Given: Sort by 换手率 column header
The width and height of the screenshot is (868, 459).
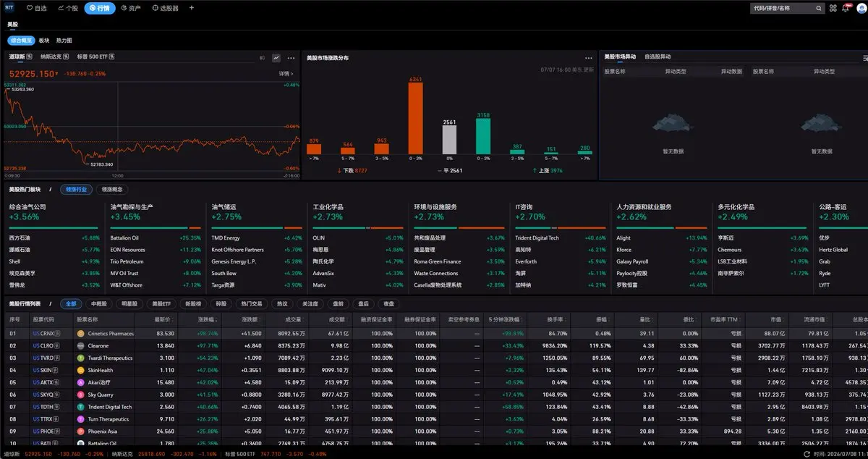Looking at the screenshot, I should tap(556, 319).
